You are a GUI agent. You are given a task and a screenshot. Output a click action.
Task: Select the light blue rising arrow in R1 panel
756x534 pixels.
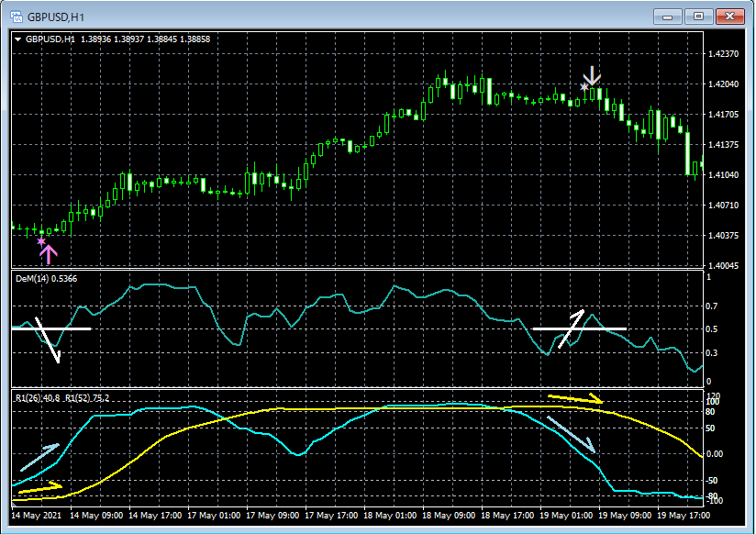point(39,457)
